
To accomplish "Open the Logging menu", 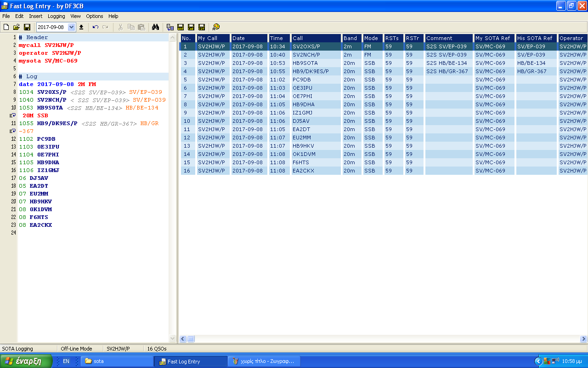I will point(57,16).
